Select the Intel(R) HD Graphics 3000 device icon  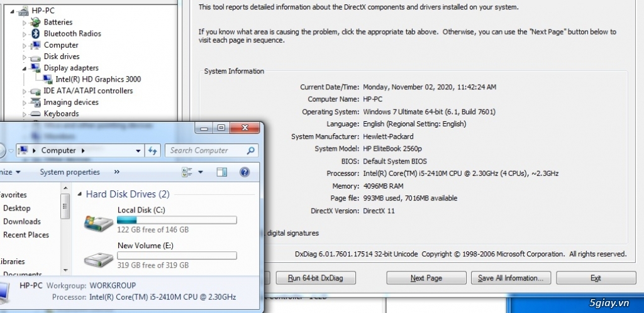click(x=48, y=79)
